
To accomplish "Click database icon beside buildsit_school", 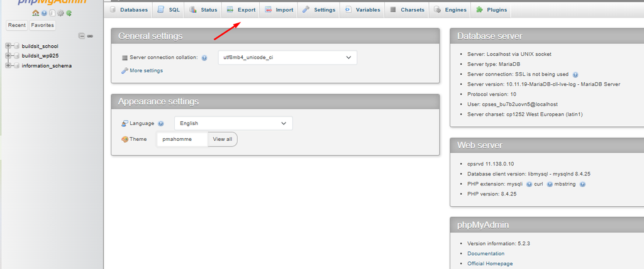I will click(16, 46).
